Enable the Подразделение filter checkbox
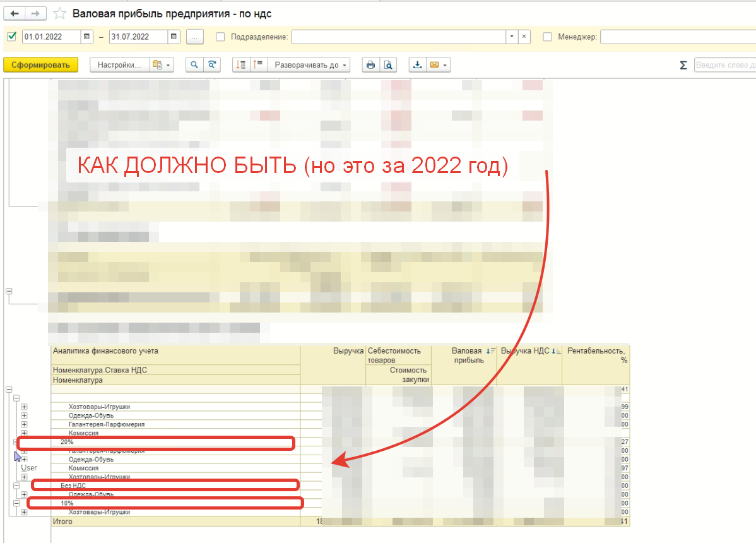This screenshot has height=543, width=756. (x=220, y=37)
